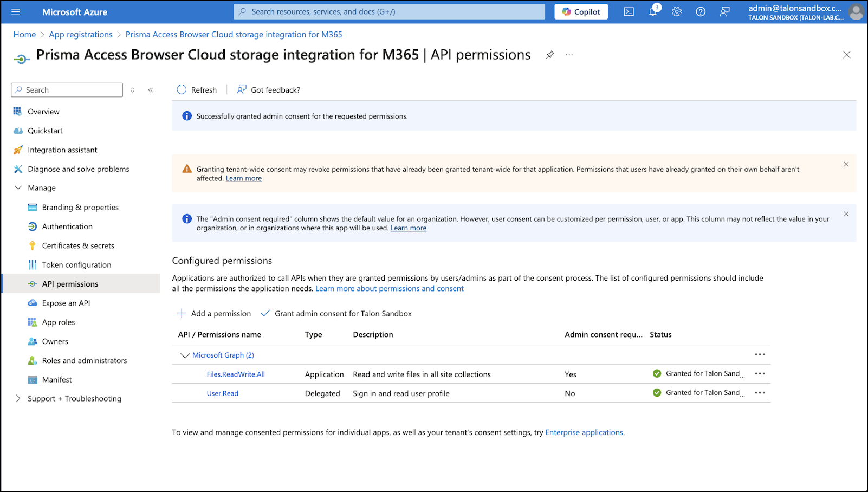Collapse the left navigation pane

(151, 90)
